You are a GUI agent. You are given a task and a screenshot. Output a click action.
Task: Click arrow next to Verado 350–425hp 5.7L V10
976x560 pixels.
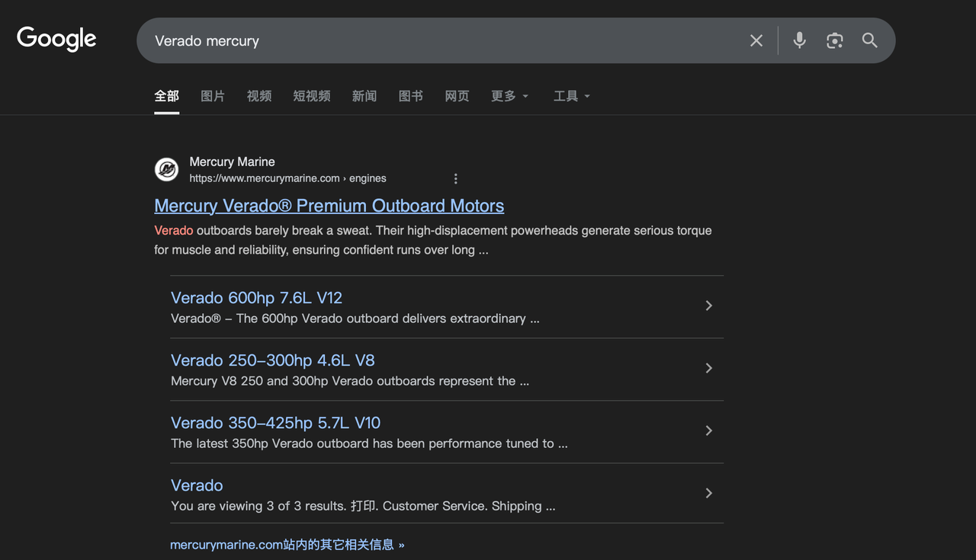(x=708, y=430)
